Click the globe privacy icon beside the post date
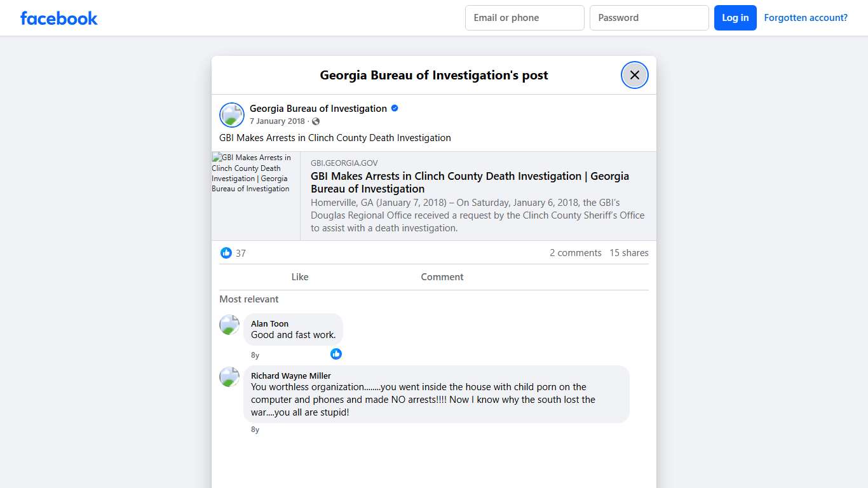This screenshot has height=488, width=868. 316,121
